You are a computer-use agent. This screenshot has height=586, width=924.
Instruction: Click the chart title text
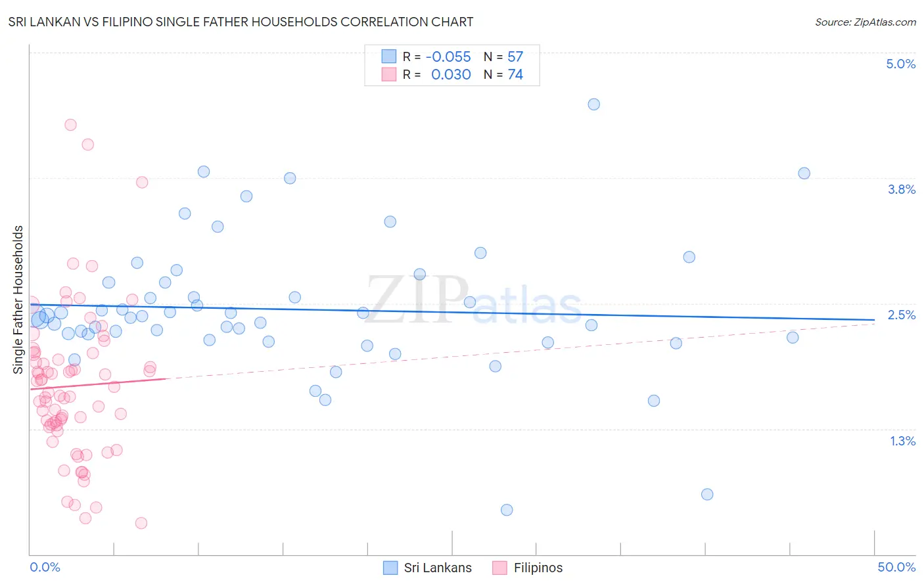tap(241, 22)
